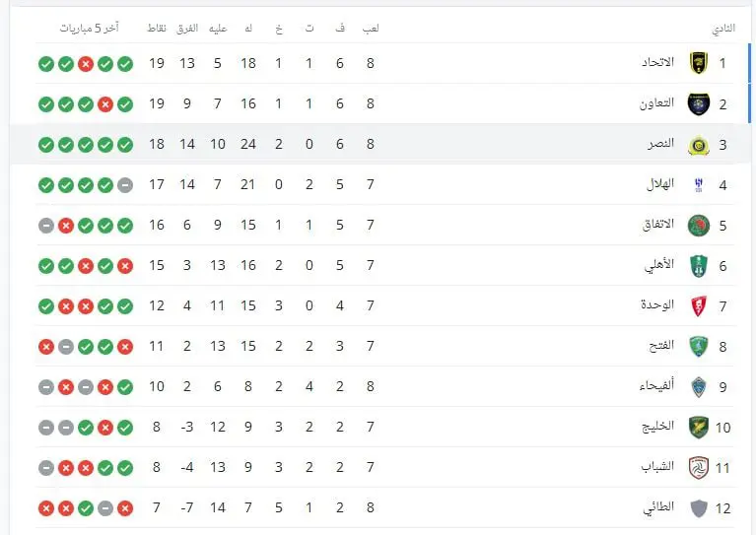Click the Al-Hilal blue logo
Screen dimensions: 756x535
698,184
